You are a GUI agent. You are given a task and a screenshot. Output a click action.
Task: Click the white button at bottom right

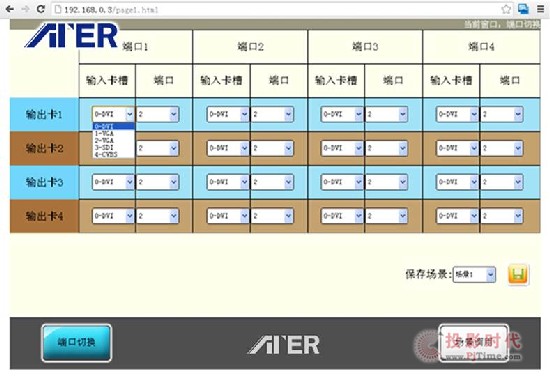[474, 343]
